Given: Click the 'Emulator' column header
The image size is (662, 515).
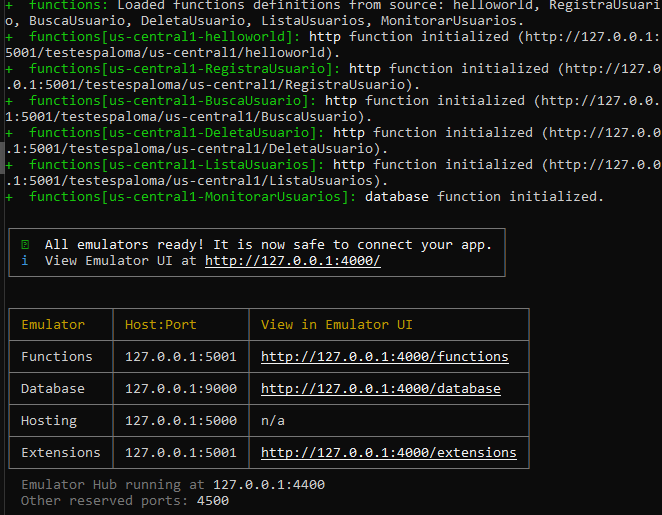Looking at the screenshot, I should coord(53,325).
